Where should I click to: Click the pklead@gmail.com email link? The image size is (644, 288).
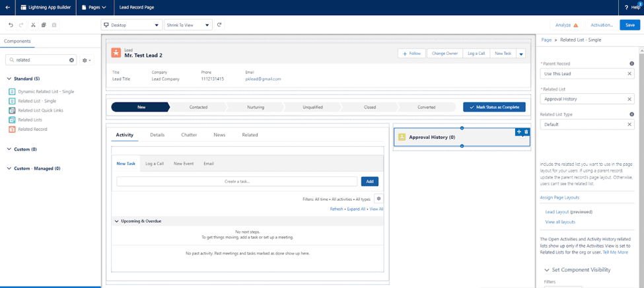tap(263, 79)
